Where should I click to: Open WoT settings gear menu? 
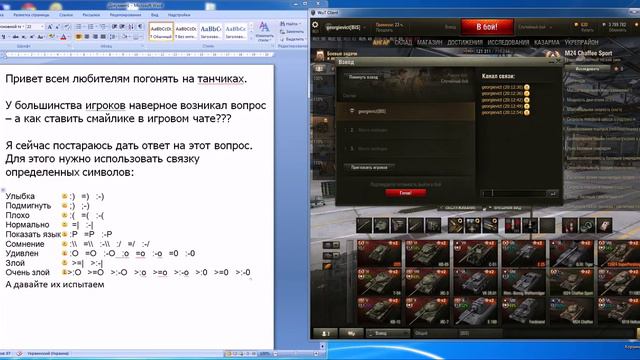point(315,25)
